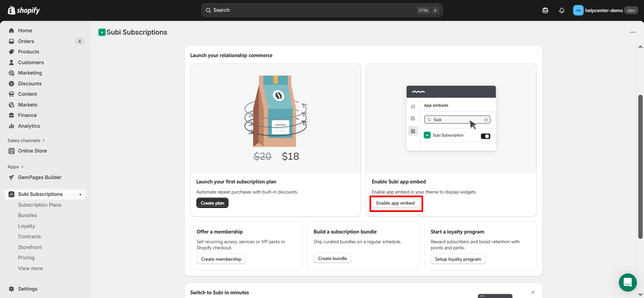Click the Create plan button
The height and width of the screenshot is (298, 644).
tap(212, 203)
